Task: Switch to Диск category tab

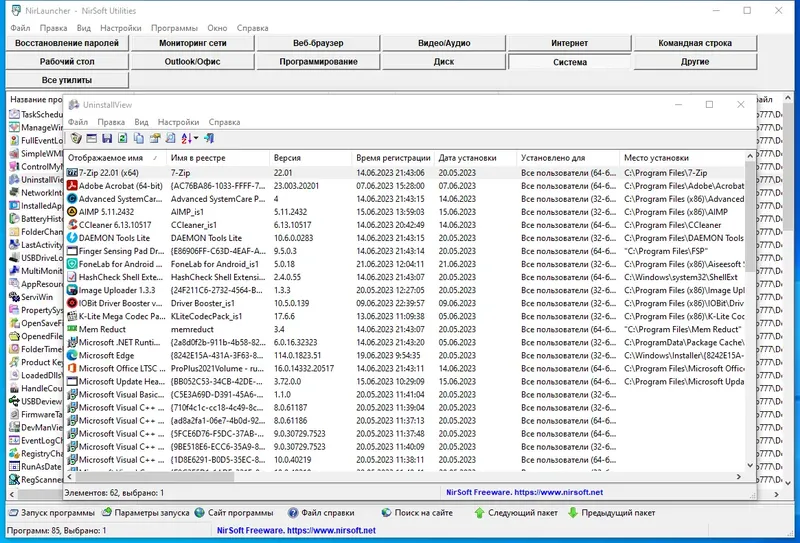Action: pyautogui.click(x=444, y=62)
